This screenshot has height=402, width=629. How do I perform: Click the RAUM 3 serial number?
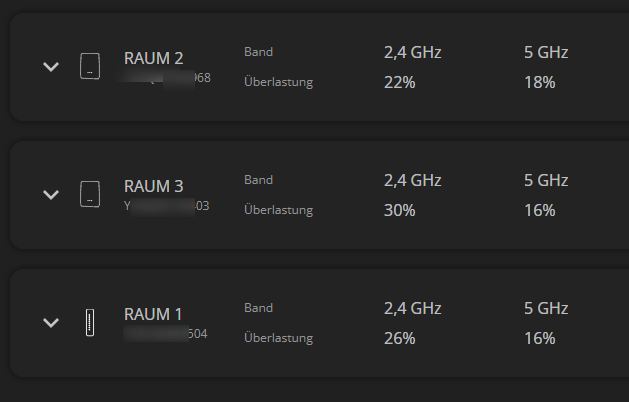167,205
